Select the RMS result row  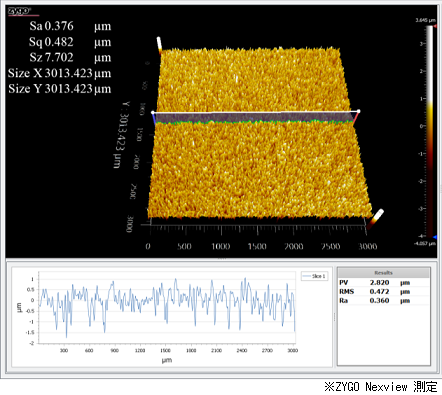pos(383,291)
